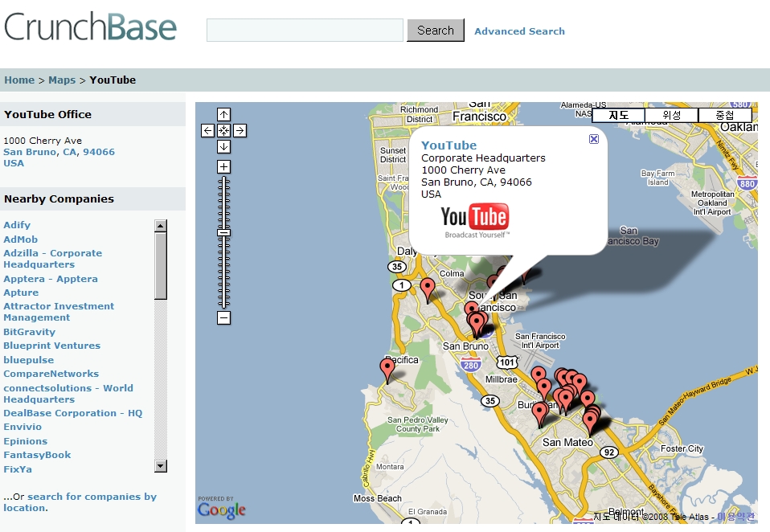Open the Apture company link
770x532 pixels.
pos(21,293)
